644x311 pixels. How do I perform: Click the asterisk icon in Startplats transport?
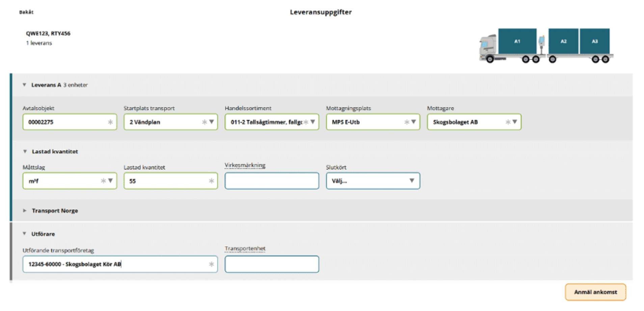(205, 122)
